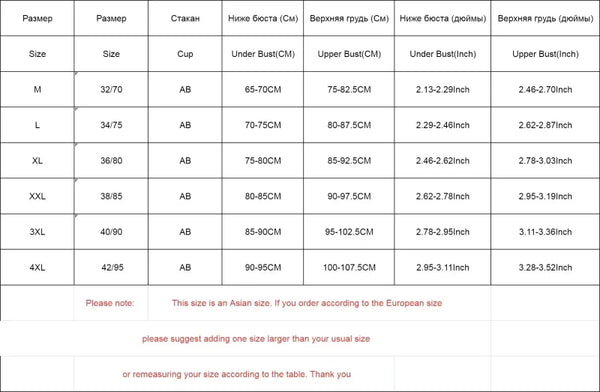Image resolution: width=600 pixels, height=392 pixels.
Task: Select the '34/75' cell
Action: tap(111, 125)
